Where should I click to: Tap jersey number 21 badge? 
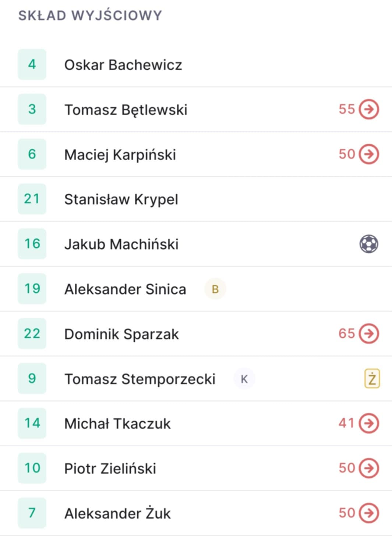(x=32, y=199)
